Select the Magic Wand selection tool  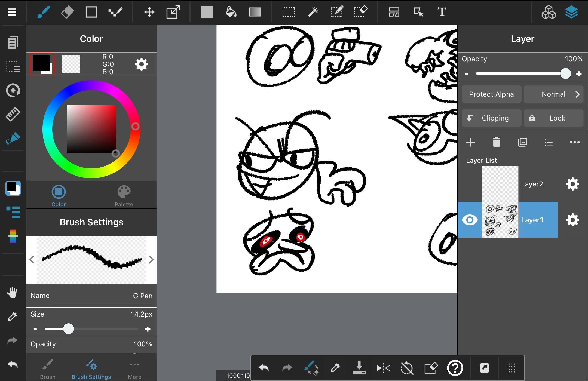pos(313,12)
